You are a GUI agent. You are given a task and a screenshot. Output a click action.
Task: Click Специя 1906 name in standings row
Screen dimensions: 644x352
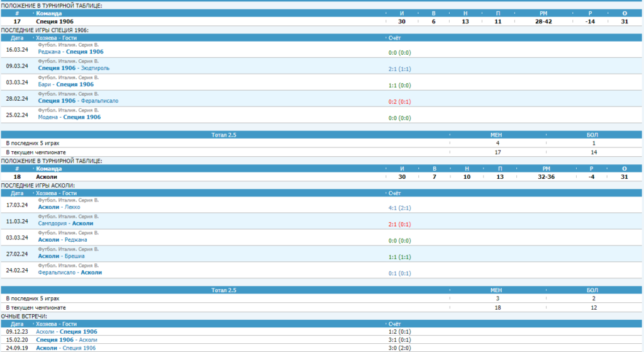click(55, 22)
